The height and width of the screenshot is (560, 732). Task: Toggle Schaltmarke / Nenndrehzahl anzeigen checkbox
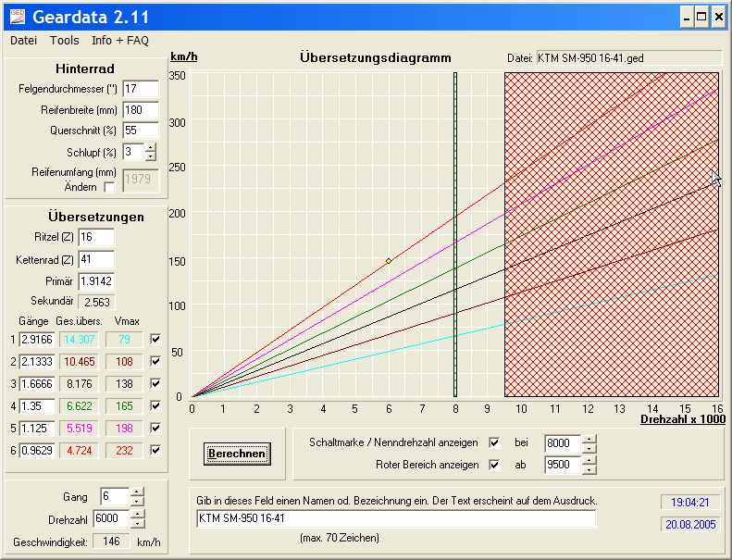click(494, 442)
